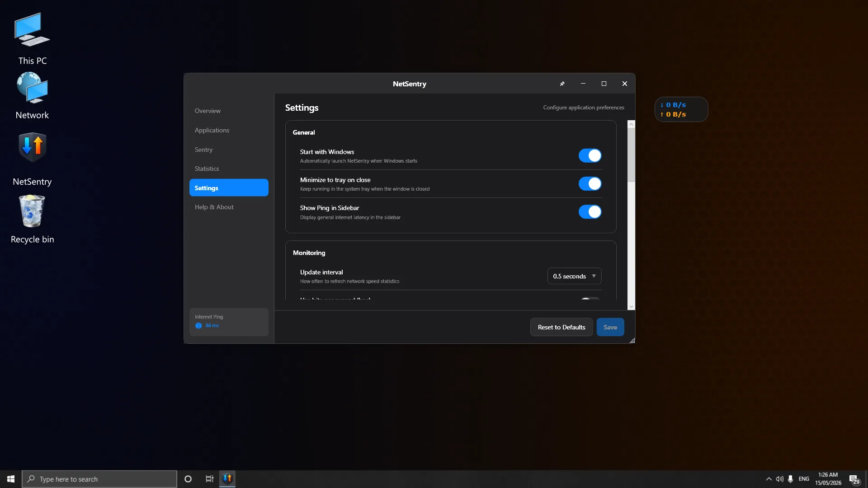Toggle Start with Windows switch

tap(590, 155)
